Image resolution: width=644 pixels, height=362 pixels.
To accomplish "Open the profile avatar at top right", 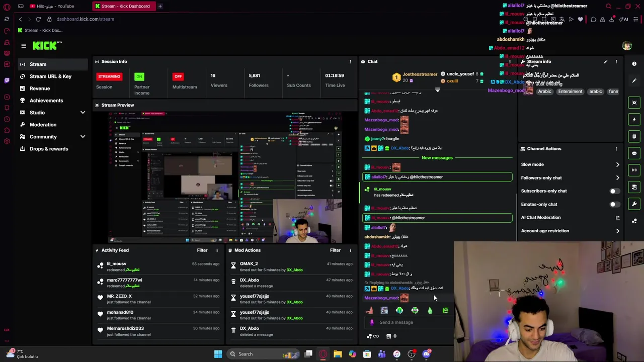I will point(627,46).
